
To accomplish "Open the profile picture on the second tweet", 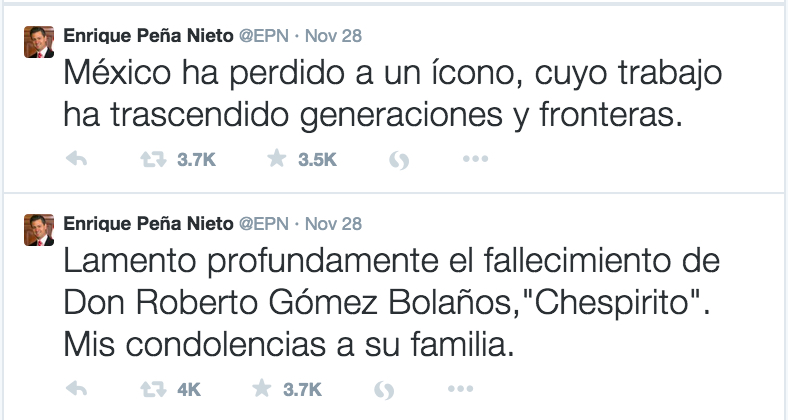I will [39, 230].
